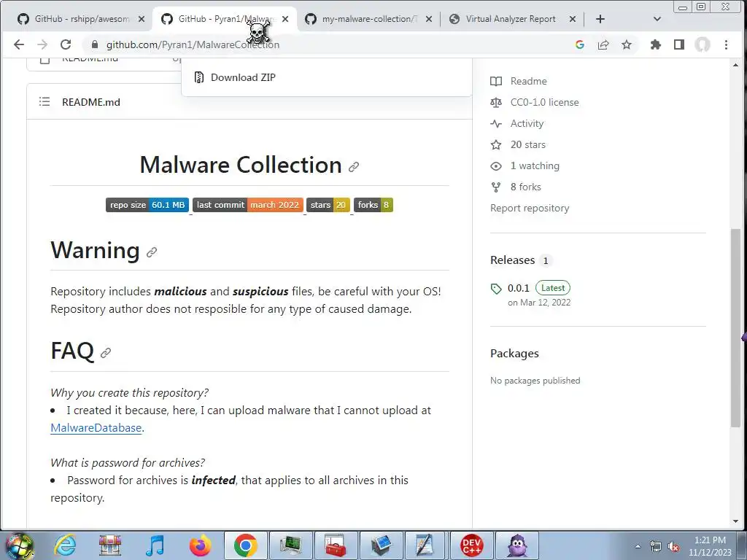Open a new browser tab

[x=600, y=19]
